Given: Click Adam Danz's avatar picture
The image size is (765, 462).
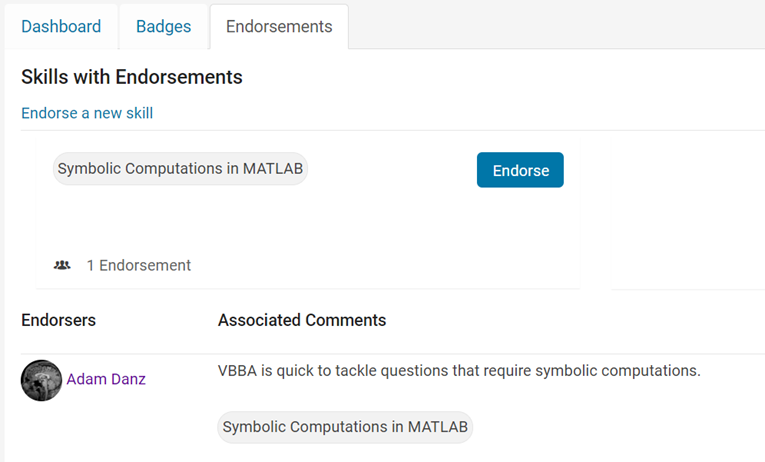Looking at the screenshot, I should [41, 380].
